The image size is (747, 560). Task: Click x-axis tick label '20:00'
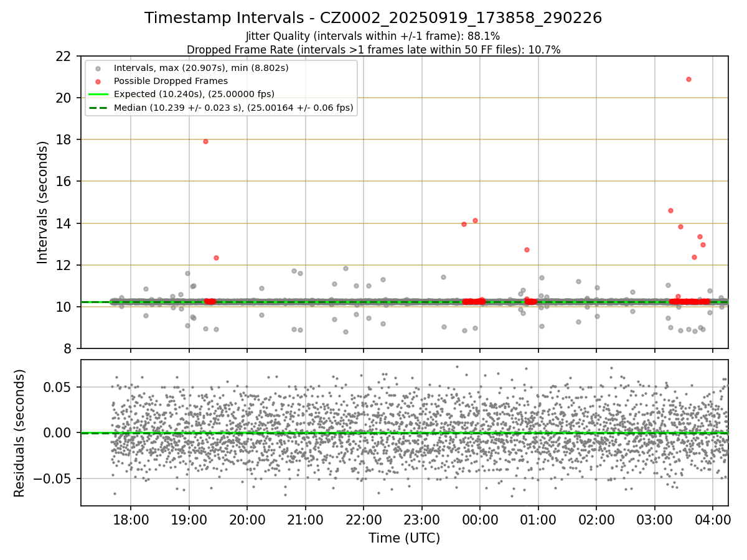click(x=247, y=520)
